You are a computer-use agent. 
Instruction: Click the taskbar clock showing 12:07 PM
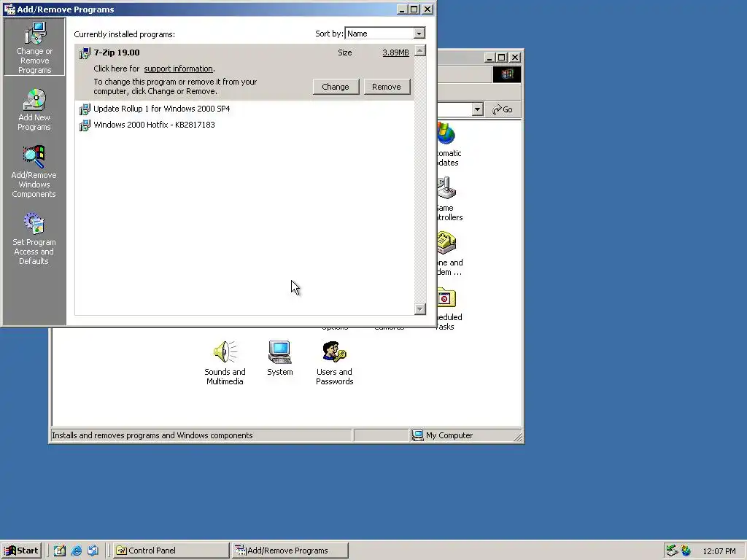click(719, 551)
